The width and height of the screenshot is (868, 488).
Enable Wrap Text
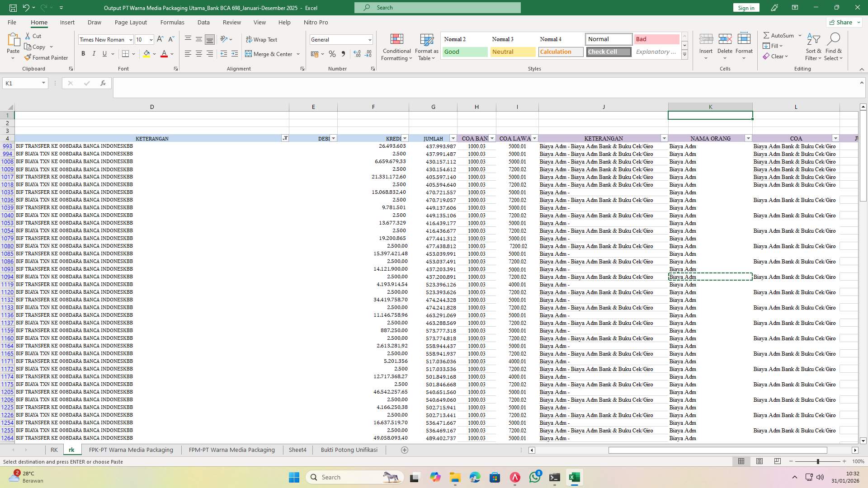[262, 39]
